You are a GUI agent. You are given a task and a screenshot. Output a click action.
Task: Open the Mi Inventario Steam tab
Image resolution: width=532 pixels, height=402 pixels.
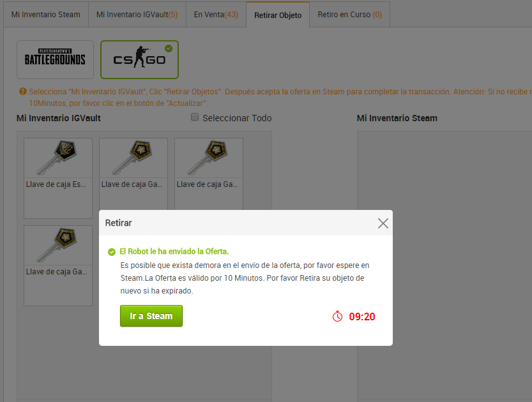[46, 15]
